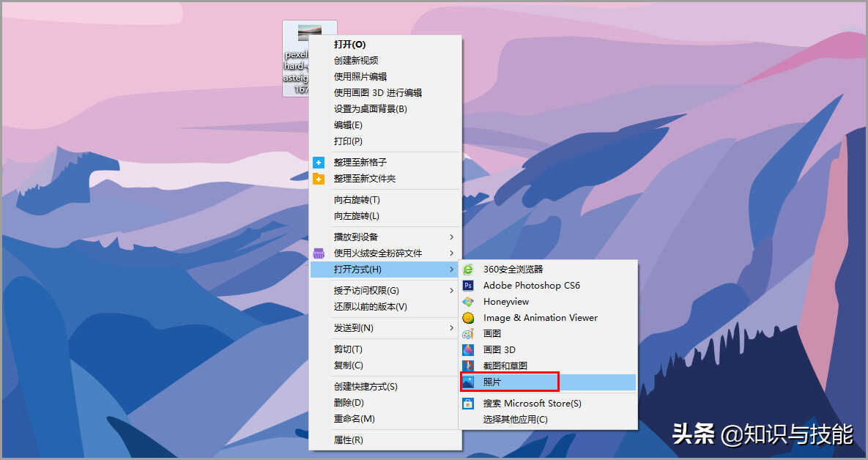Click the Honeyview app icon
The height and width of the screenshot is (460, 868).
coord(468,302)
